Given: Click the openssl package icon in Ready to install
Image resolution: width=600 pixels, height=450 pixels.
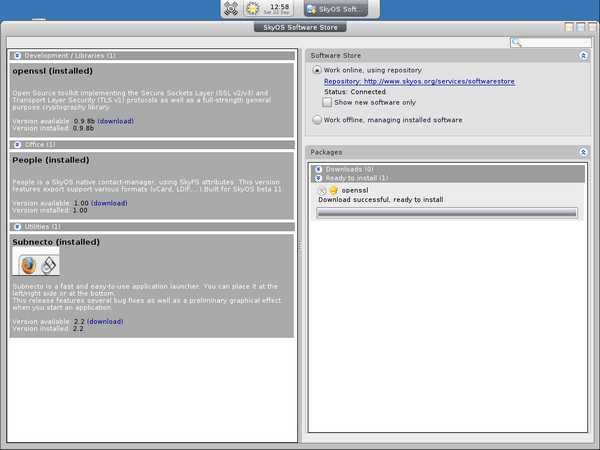Looking at the screenshot, I should pyautogui.click(x=334, y=190).
